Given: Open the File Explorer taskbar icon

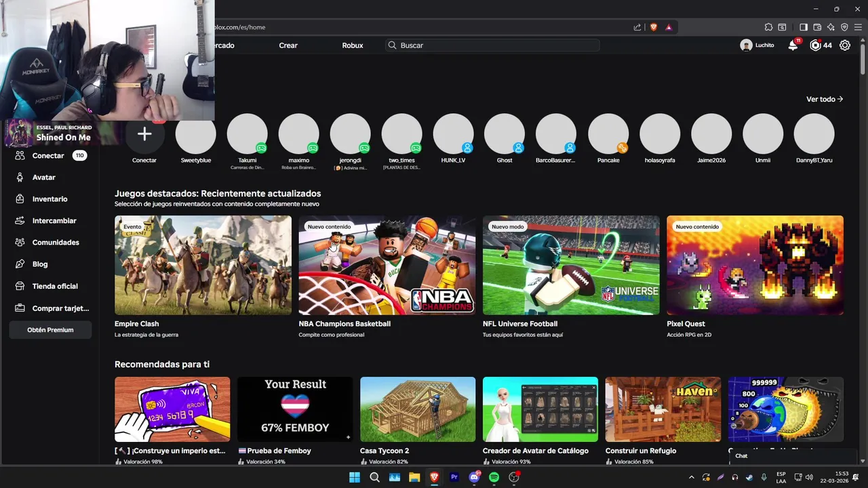Looking at the screenshot, I should click(414, 477).
